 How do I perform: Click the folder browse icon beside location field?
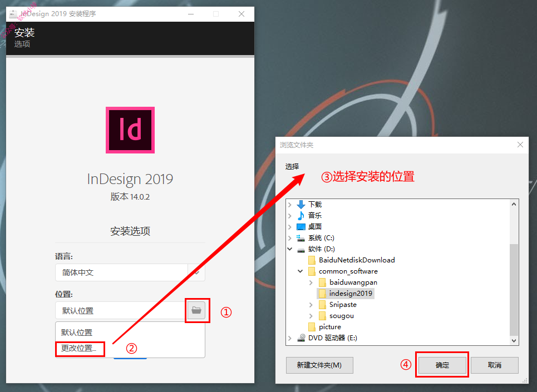[x=196, y=310]
